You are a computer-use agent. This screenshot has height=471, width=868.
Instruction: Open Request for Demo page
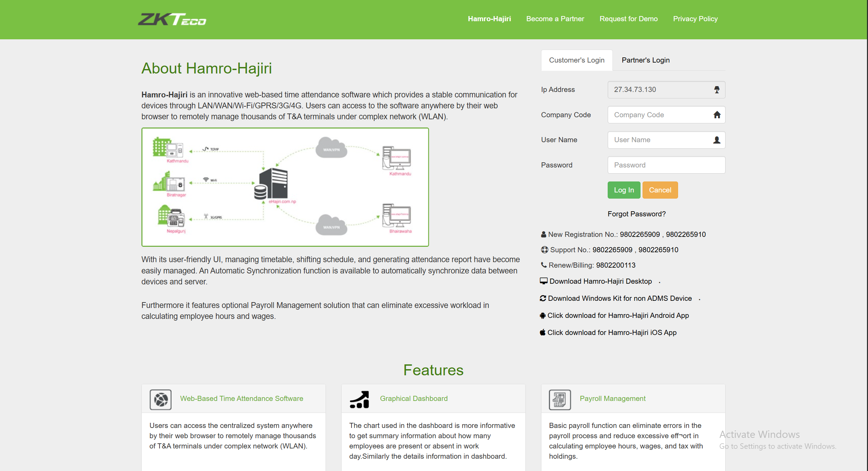click(x=628, y=19)
